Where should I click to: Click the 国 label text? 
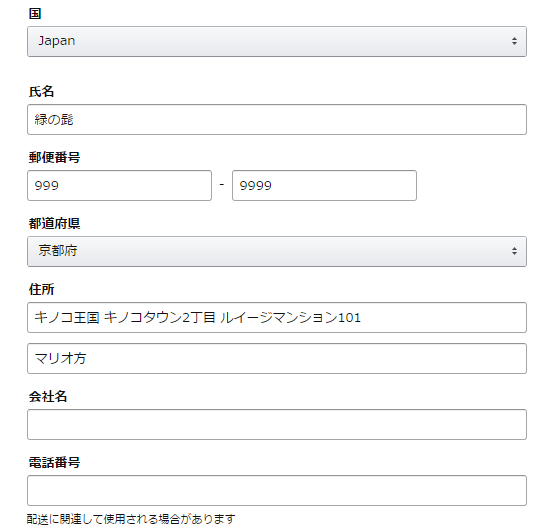(35, 14)
